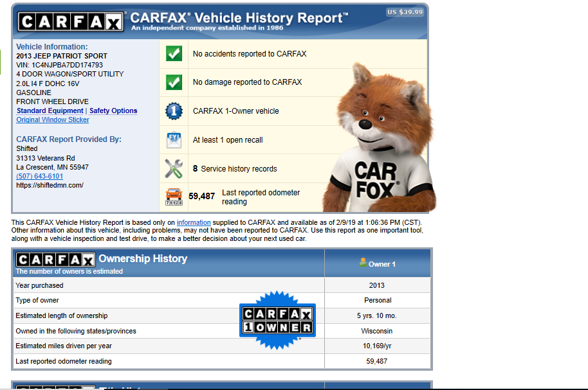The image size is (588, 390).
Task: Click the 59,487 value in ownership table
Action: (377, 362)
